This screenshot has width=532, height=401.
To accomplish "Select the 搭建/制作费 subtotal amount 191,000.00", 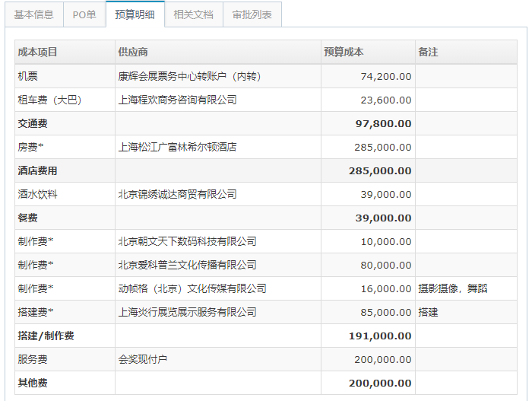I will [380, 336].
